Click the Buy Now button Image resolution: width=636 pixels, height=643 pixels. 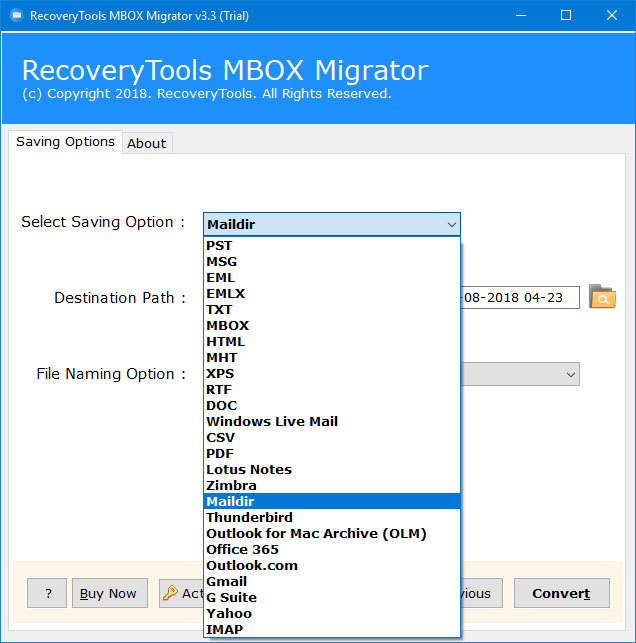pyautogui.click(x=109, y=593)
